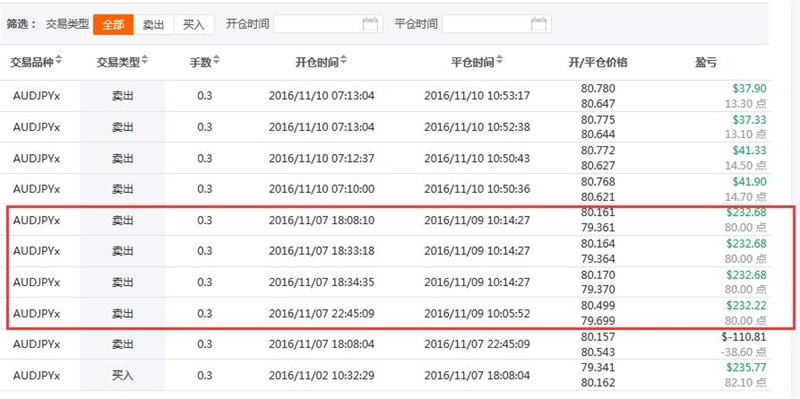This screenshot has height=399, width=800.
Task: Open the 平仓时间 calendar picker icon
Action: 539,24
